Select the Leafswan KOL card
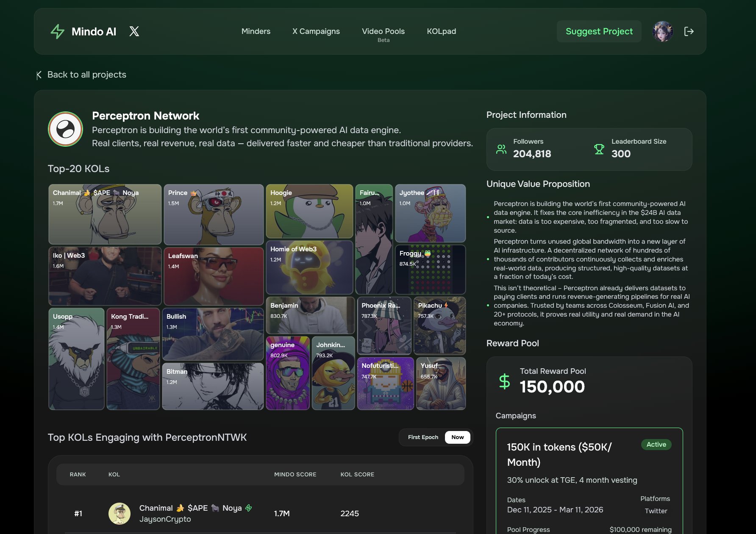 tap(214, 276)
